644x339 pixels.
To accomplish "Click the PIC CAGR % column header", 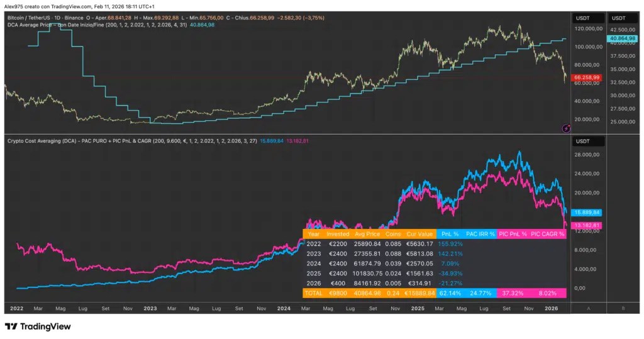I will click(x=548, y=234).
